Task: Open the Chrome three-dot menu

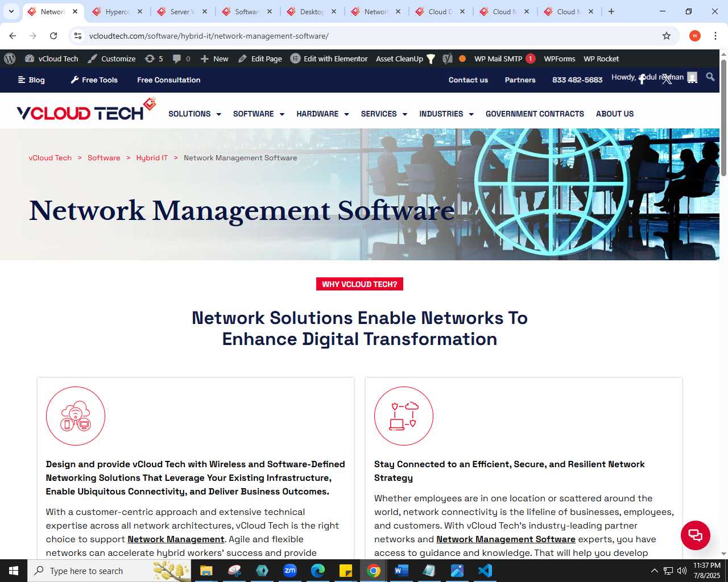Action: coord(715,36)
